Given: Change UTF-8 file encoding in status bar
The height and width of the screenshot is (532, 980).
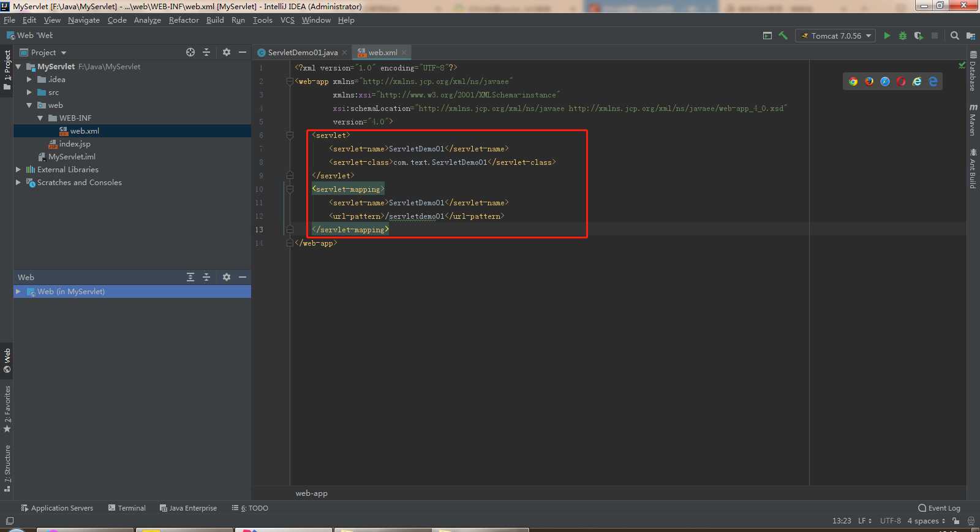Looking at the screenshot, I should click(890, 521).
